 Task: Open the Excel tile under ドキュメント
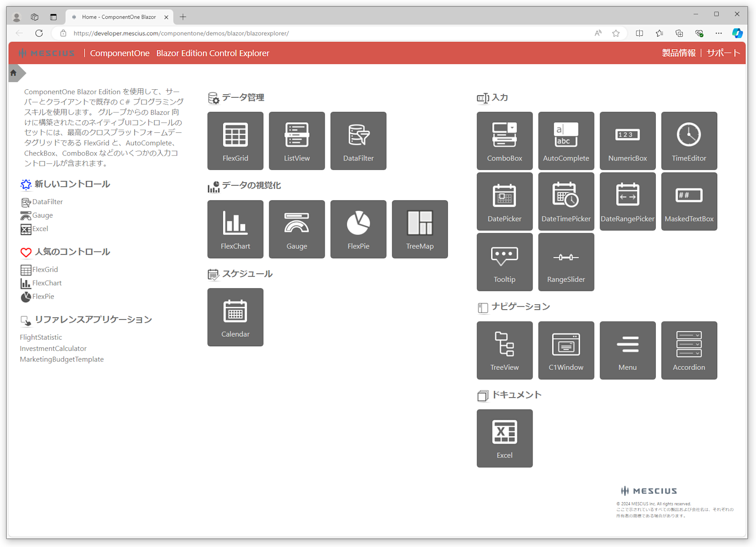click(x=505, y=438)
